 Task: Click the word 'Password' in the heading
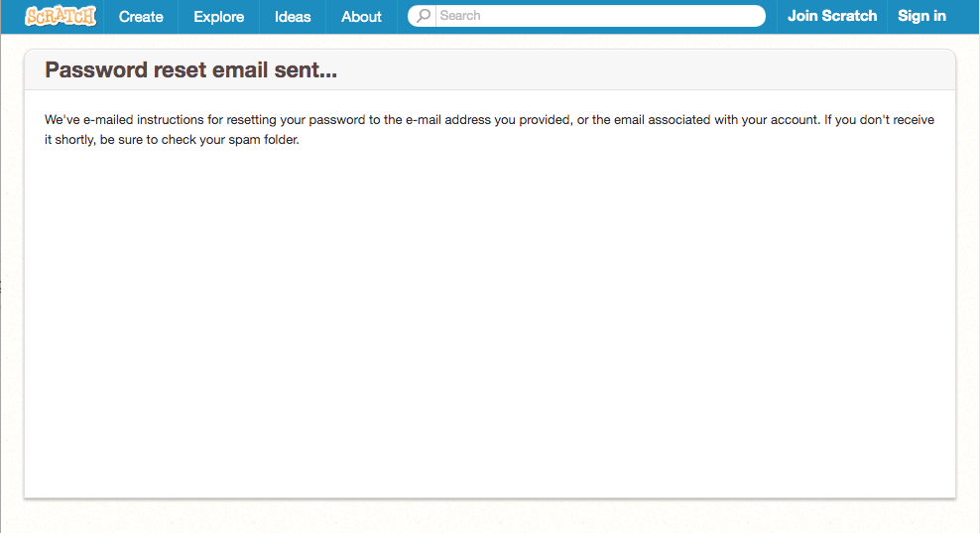pyautogui.click(x=95, y=70)
